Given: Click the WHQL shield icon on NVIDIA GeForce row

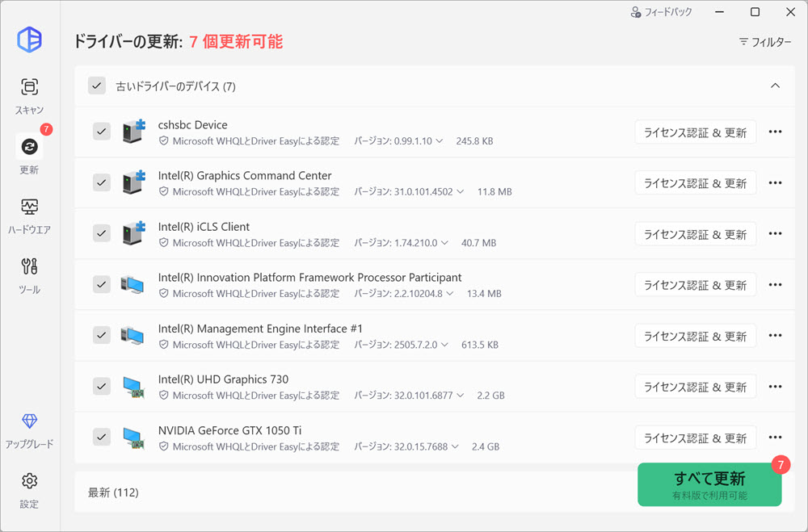Looking at the screenshot, I should coord(163,446).
